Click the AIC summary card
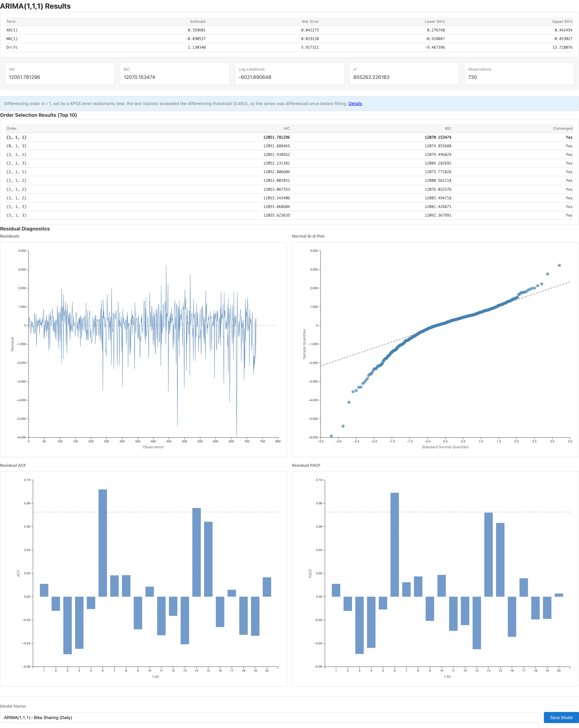This screenshot has width=579, height=728. pyautogui.click(x=60, y=74)
